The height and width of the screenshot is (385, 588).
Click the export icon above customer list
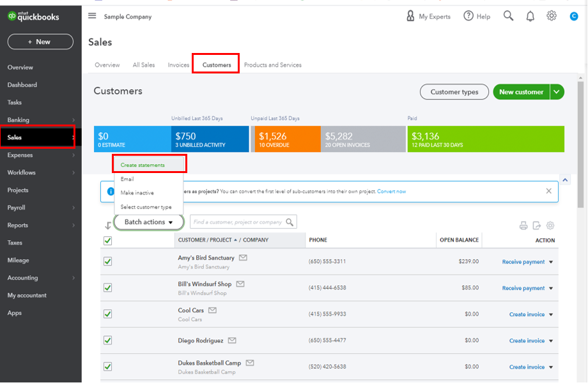pyautogui.click(x=537, y=225)
